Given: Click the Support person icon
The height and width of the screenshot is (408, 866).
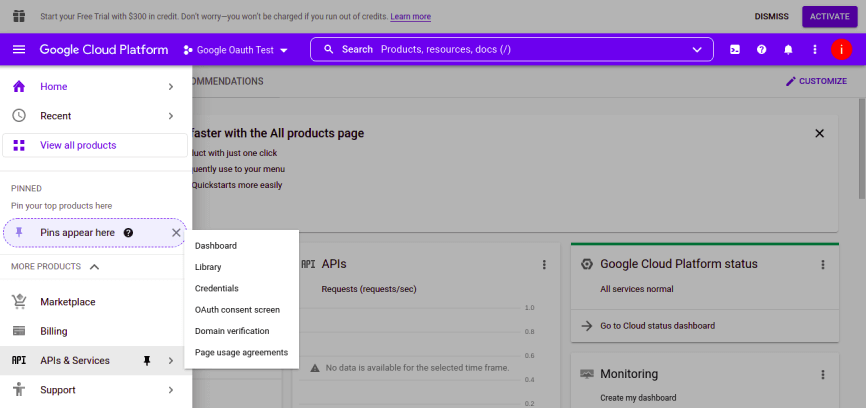Looking at the screenshot, I should tap(19, 390).
